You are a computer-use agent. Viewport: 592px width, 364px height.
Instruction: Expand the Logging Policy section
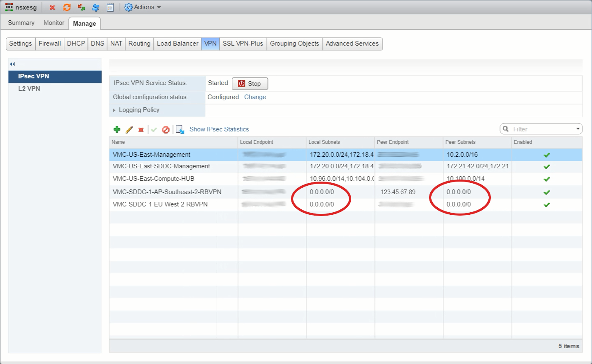(114, 110)
